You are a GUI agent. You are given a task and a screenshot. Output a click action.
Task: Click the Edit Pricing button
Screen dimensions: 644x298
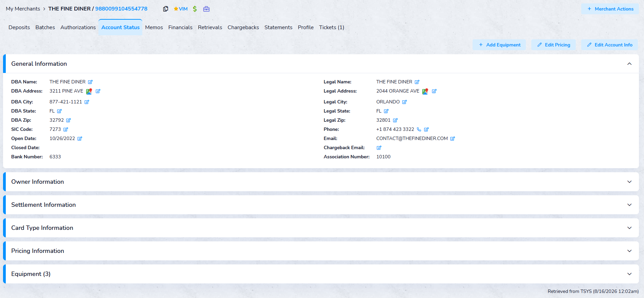coord(553,45)
